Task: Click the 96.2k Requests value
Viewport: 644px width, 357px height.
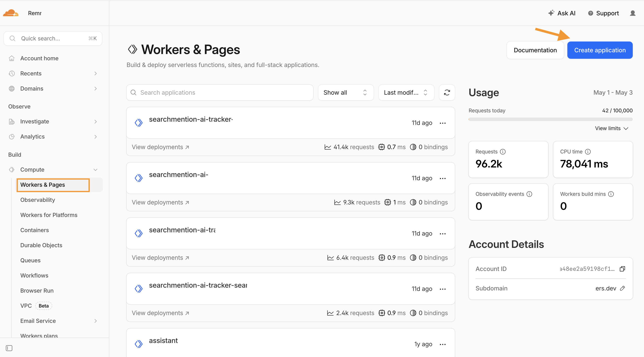Action: pyautogui.click(x=489, y=164)
